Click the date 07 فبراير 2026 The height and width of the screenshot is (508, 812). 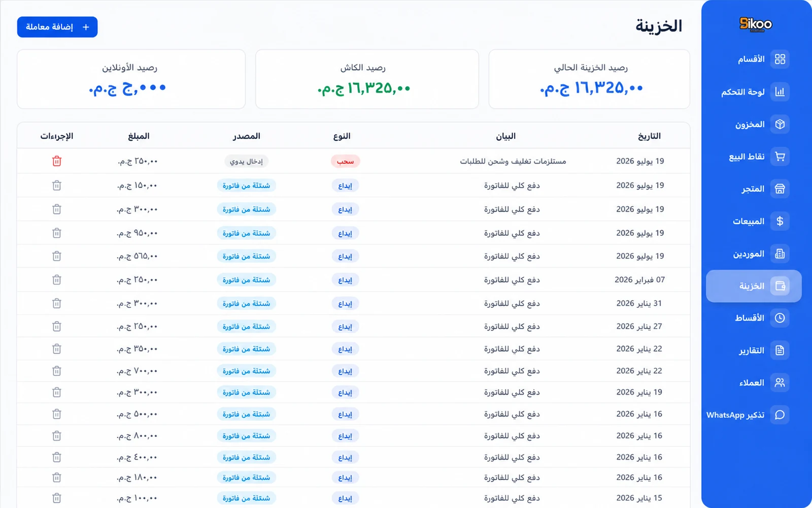(639, 280)
